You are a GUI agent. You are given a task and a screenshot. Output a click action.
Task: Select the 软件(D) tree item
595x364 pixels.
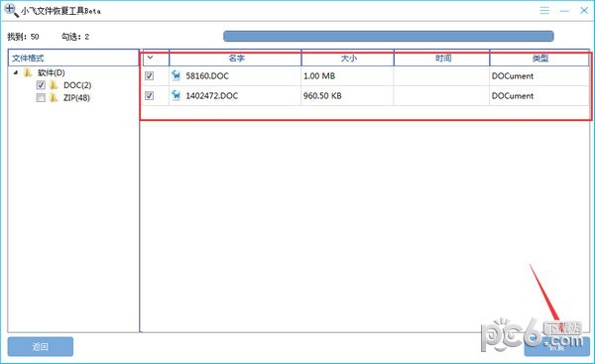[x=52, y=72]
